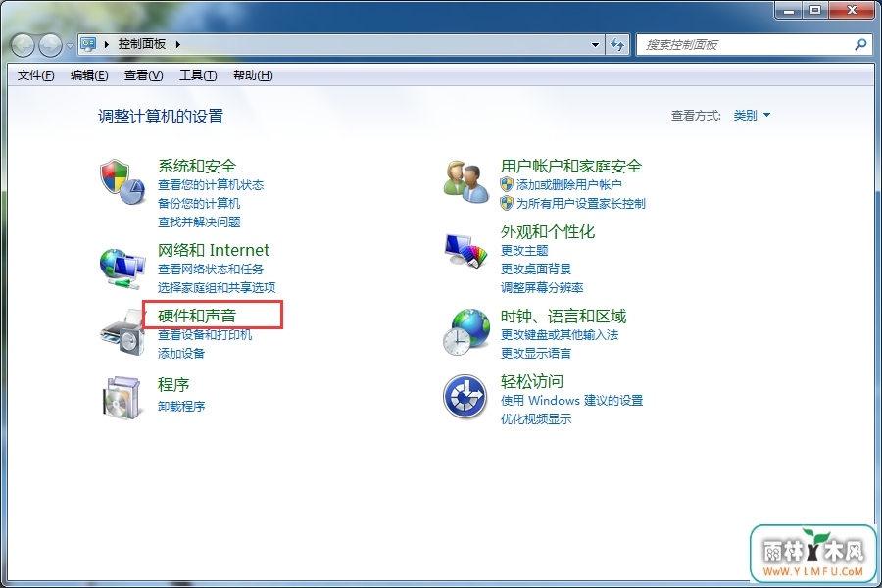
Task: Open the recent pages dropdown arrow
Action: pyautogui.click(x=70, y=45)
